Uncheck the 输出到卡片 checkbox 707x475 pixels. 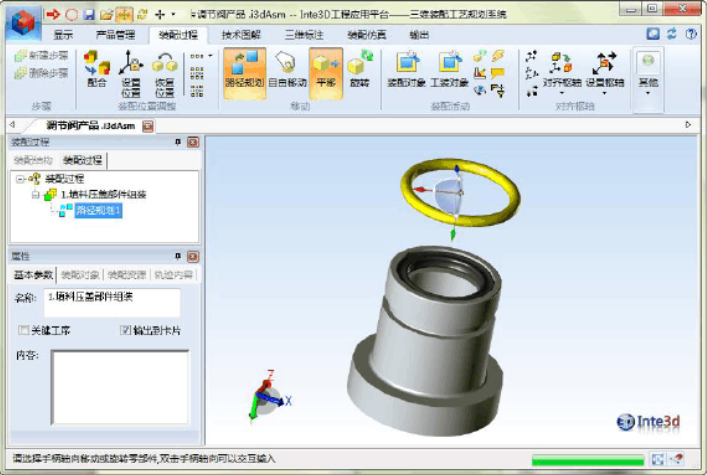125,330
